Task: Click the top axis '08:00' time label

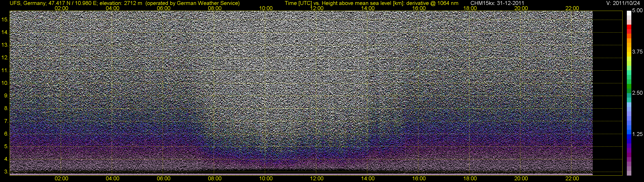Action: pyautogui.click(x=215, y=8)
